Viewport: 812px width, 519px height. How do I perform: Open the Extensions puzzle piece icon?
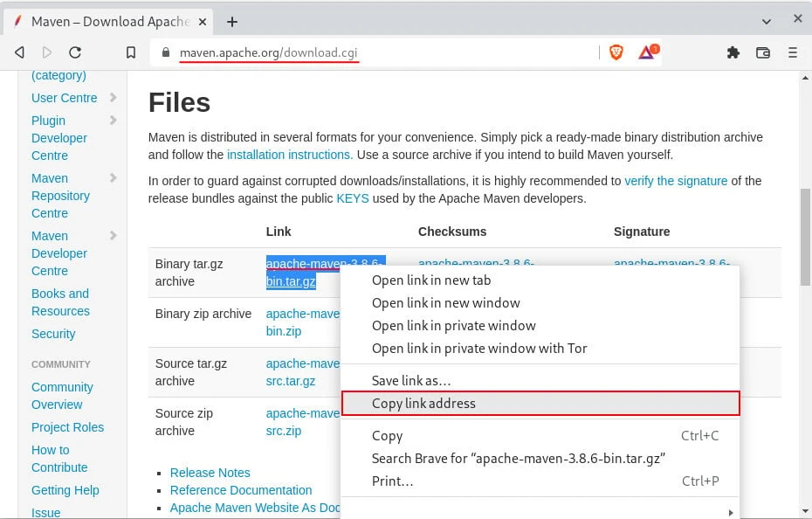[733, 52]
